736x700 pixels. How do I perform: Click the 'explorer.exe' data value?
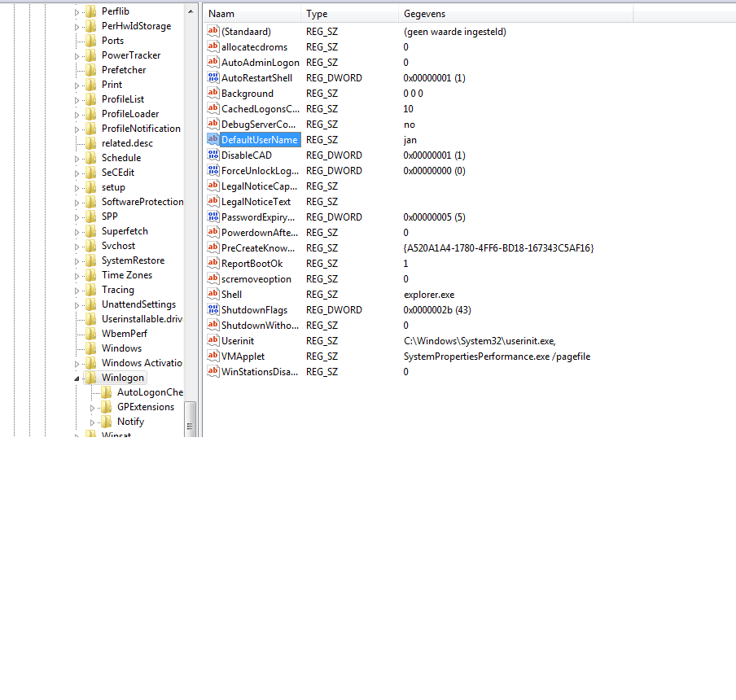point(429,295)
